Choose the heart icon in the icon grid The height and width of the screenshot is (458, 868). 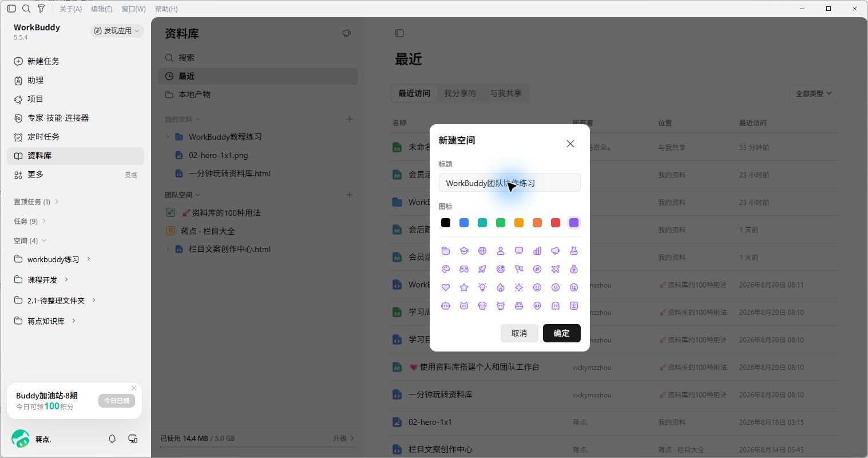tap(446, 287)
